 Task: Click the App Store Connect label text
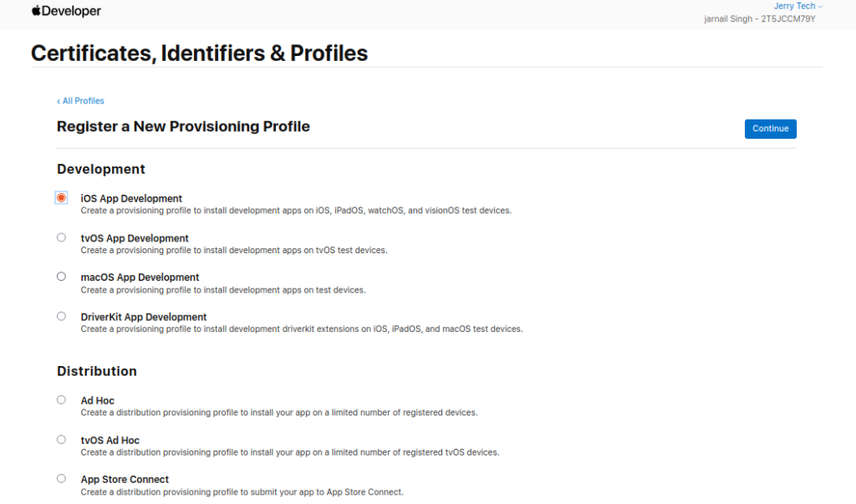(x=125, y=480)
